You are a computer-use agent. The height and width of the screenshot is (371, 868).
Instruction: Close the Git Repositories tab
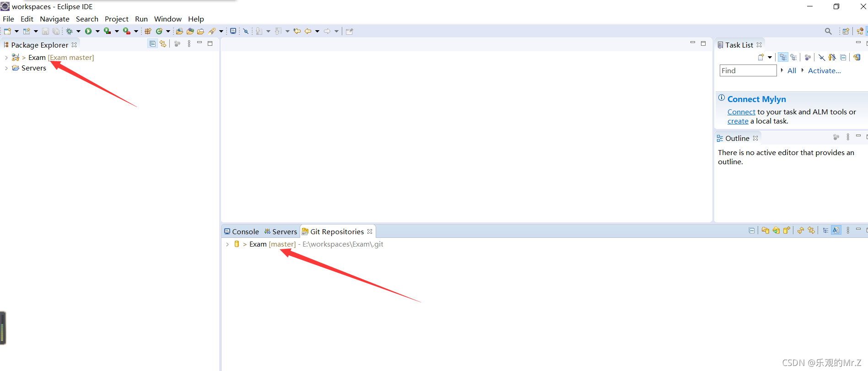[x=370, y=231]
